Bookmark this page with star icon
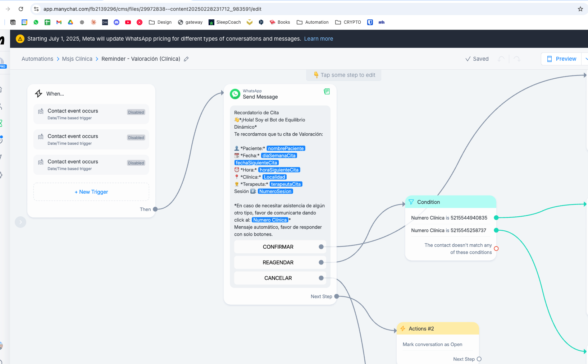 coord(580,9)
